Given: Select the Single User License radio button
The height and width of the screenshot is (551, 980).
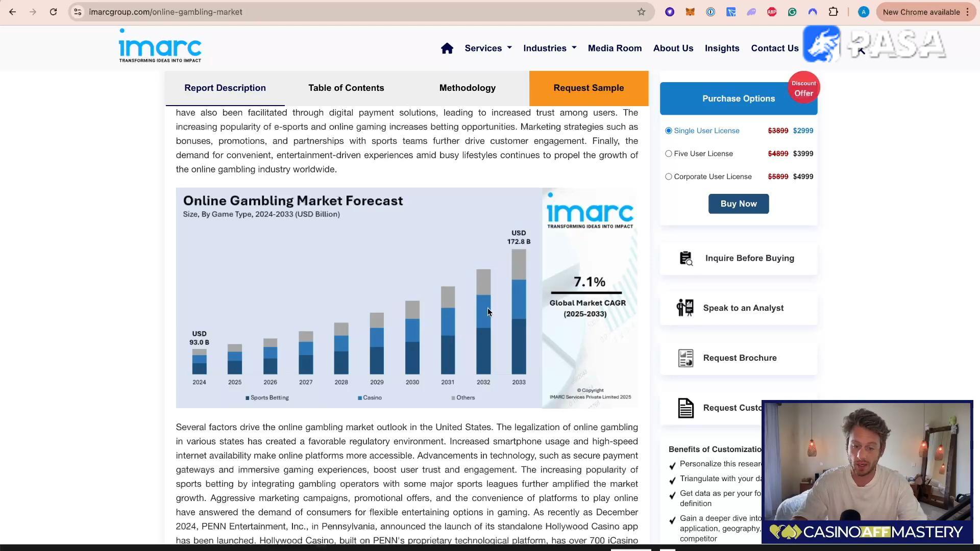Looking at the screenshot, I should tap(669, 131).
